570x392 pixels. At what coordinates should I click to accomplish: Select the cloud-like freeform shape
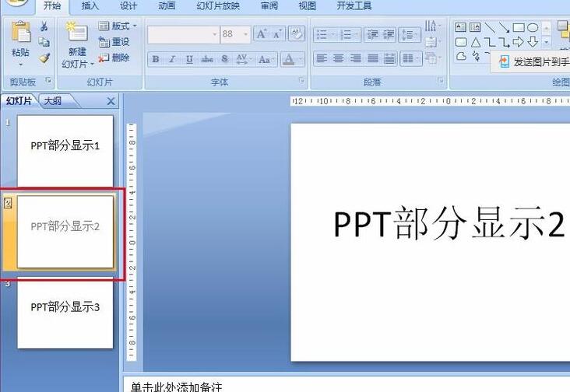(x=461, y=57)
